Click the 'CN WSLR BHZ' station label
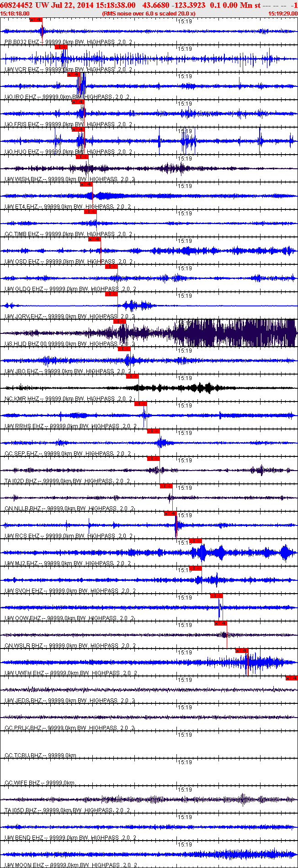 click(x=24, y=646)
